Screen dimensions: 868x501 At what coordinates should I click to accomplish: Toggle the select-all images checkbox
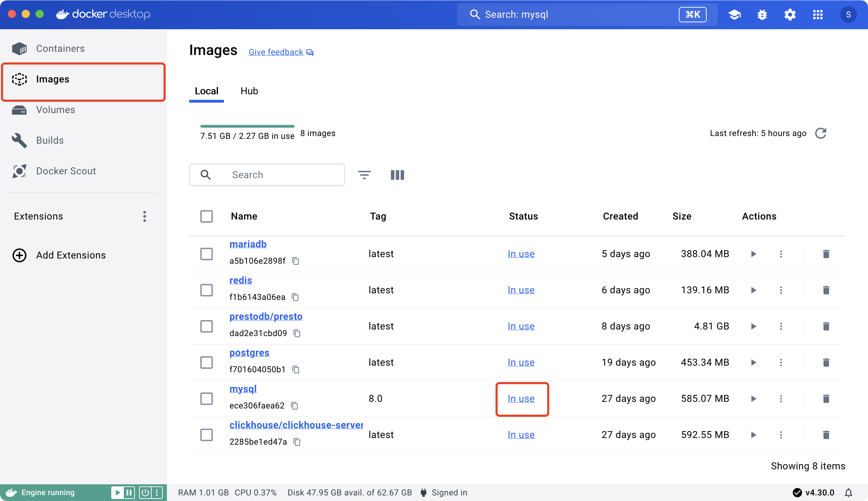207,216
